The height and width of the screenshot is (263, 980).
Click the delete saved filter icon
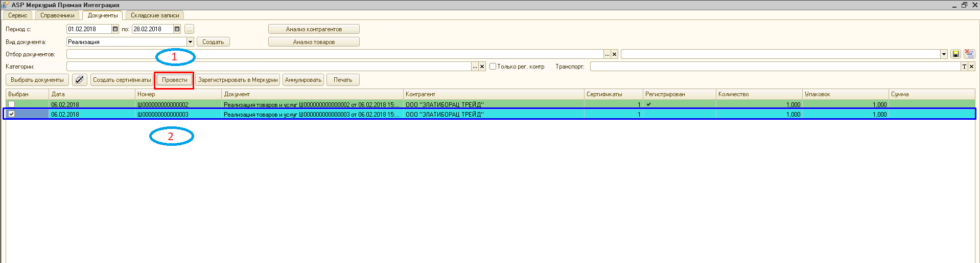[969, 54]
